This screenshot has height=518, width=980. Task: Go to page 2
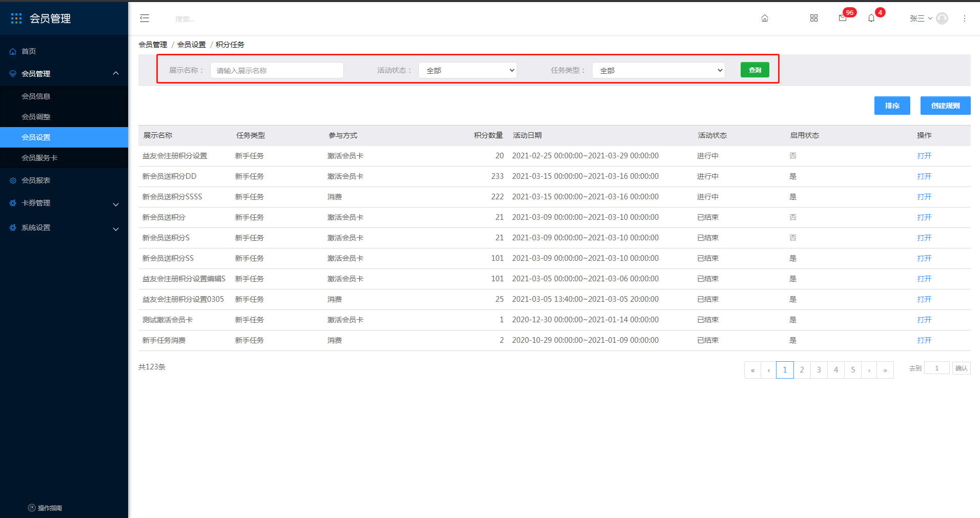[x=802, y=370]
